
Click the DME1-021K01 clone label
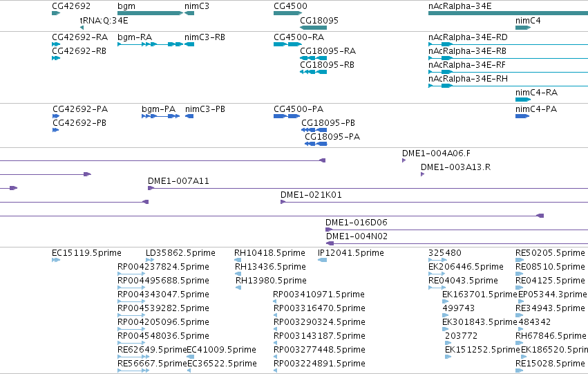311,195
